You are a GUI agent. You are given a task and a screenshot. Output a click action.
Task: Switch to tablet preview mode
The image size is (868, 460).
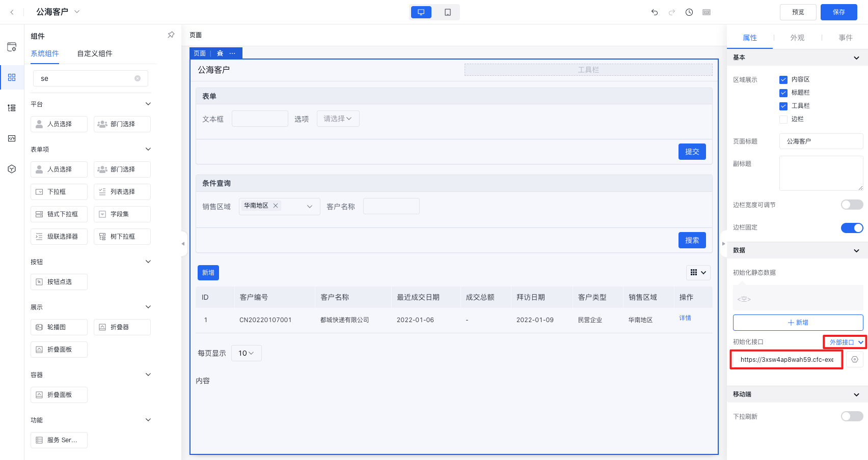(447, 12)
